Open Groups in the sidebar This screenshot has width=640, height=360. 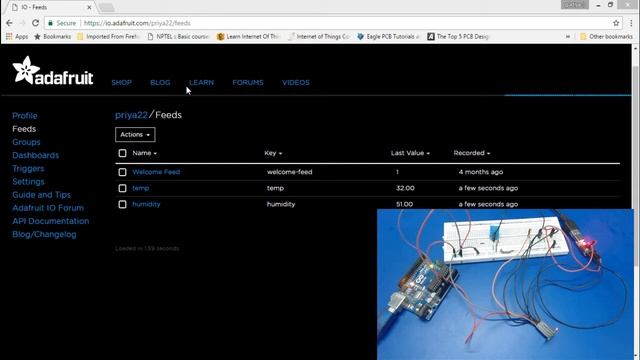(26, 142)
